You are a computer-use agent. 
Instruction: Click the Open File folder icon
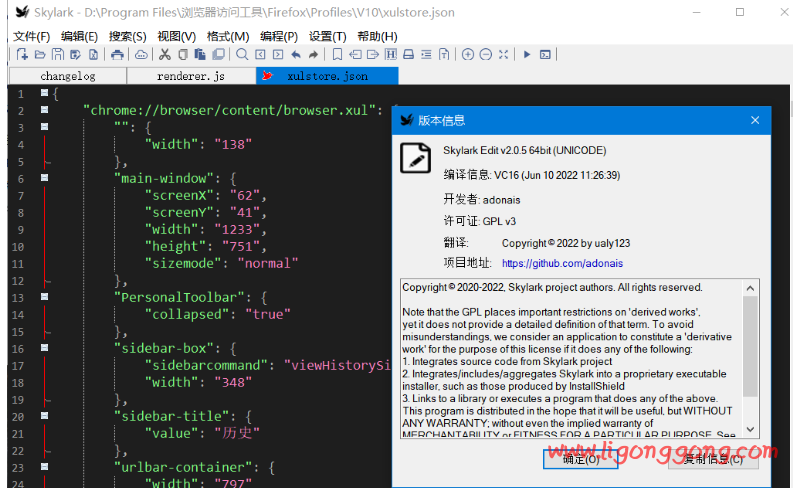tap(40, 55)
